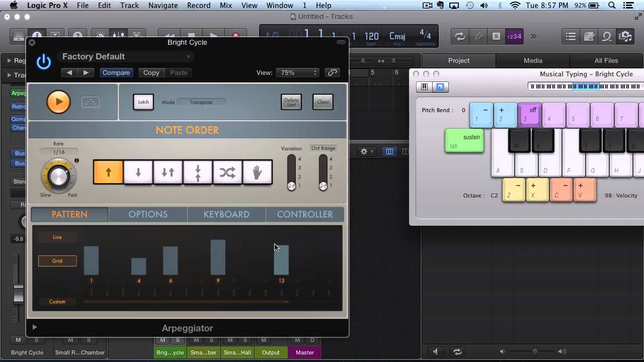
Task: Mute the Bright Cycle channel strip
Action: coord(19,340)
